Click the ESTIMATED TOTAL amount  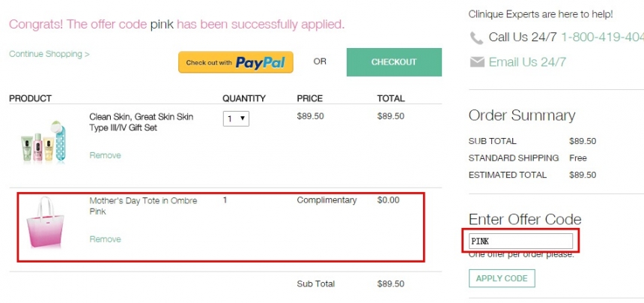point(583,175)
